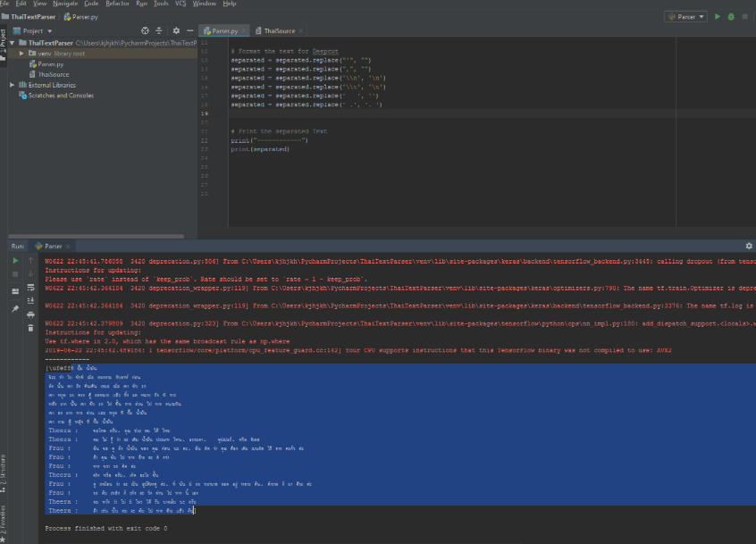Screen dimensions: 756x544
Task: Click the stop icon in top toolbar
Action: (744, 16)
